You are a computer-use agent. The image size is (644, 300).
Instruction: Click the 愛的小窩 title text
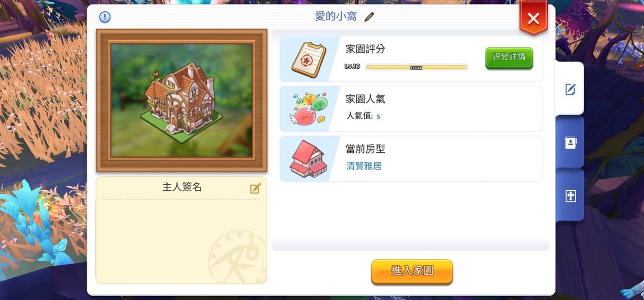(x=336, y=17)
